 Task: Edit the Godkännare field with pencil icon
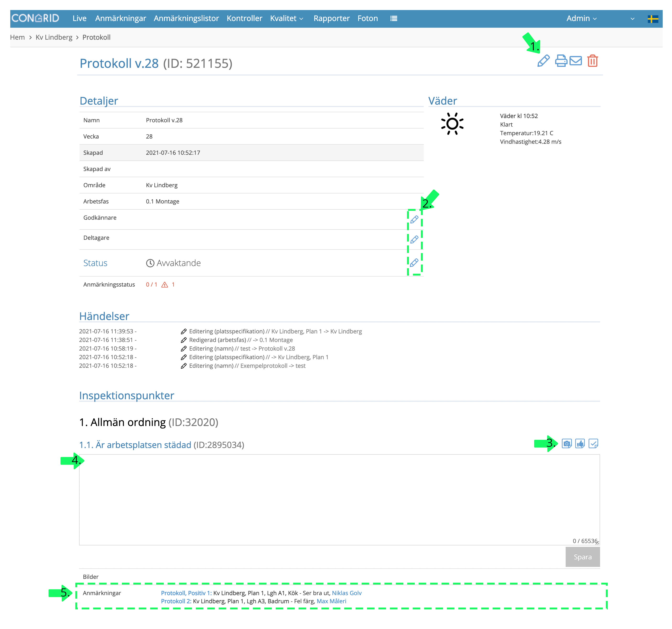point(414,219)
